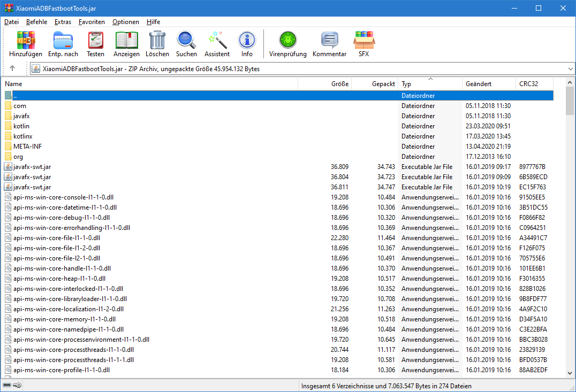Click the key icon in status bar
Viewport: 576px width, 392px height.
(x=17, y=386)
